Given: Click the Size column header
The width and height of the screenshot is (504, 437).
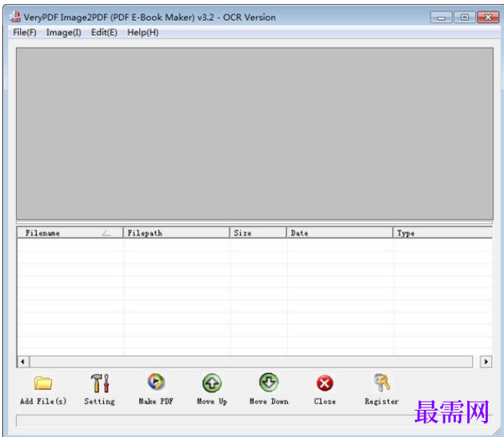Looking at the screenshot, I should point(258,233).
